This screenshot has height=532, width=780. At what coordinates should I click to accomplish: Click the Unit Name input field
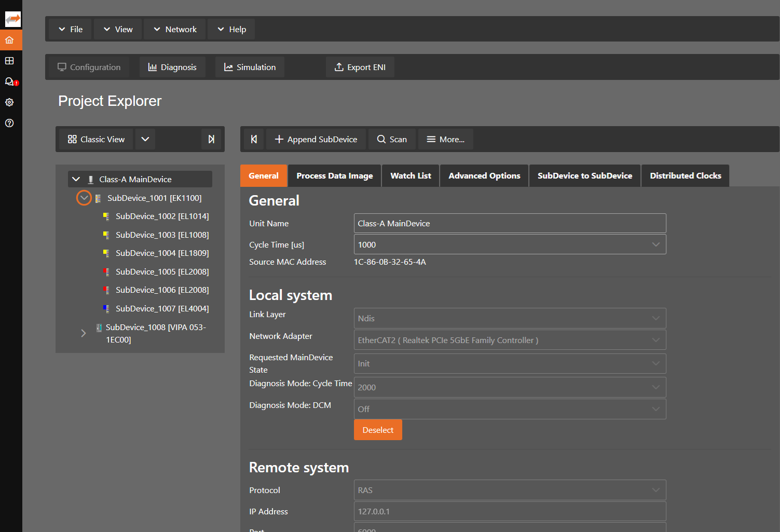pos(510,223)
